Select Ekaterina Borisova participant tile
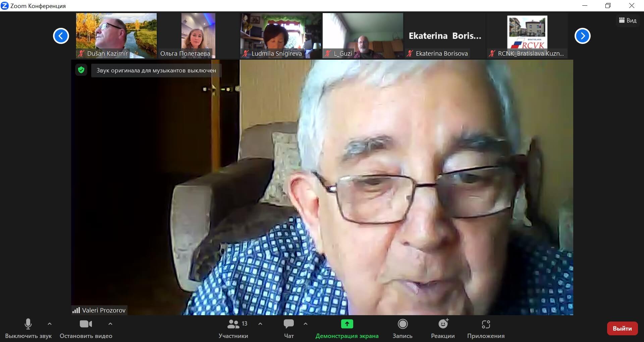The width and height of the screenshot is (644, 342). [445, 36]
